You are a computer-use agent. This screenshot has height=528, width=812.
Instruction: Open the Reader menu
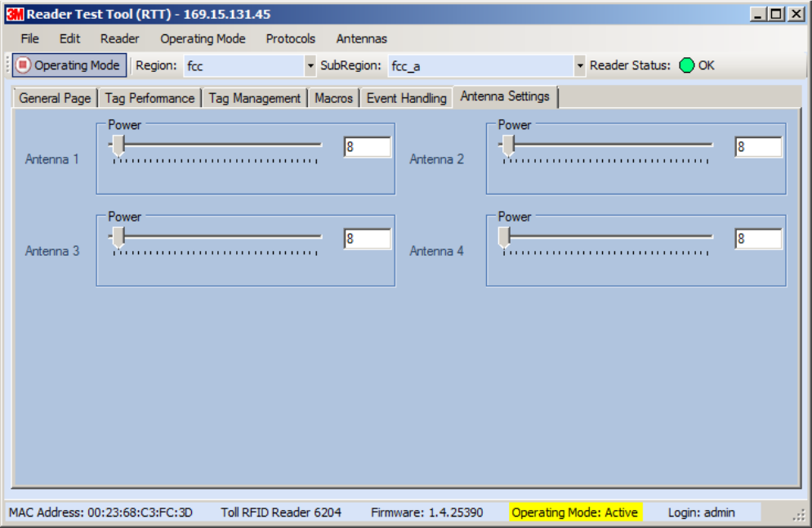coord(119,39)
